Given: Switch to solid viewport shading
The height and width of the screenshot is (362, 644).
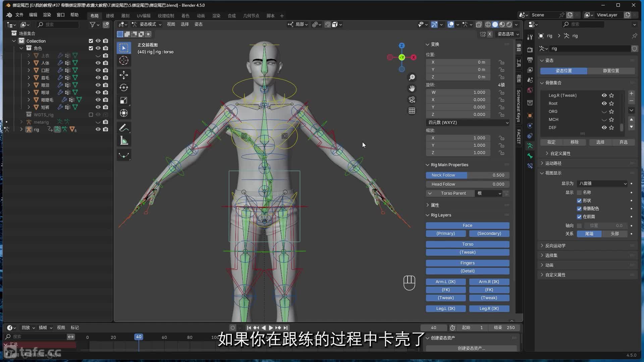Looking at the screenshot, I should coord(495,24).
